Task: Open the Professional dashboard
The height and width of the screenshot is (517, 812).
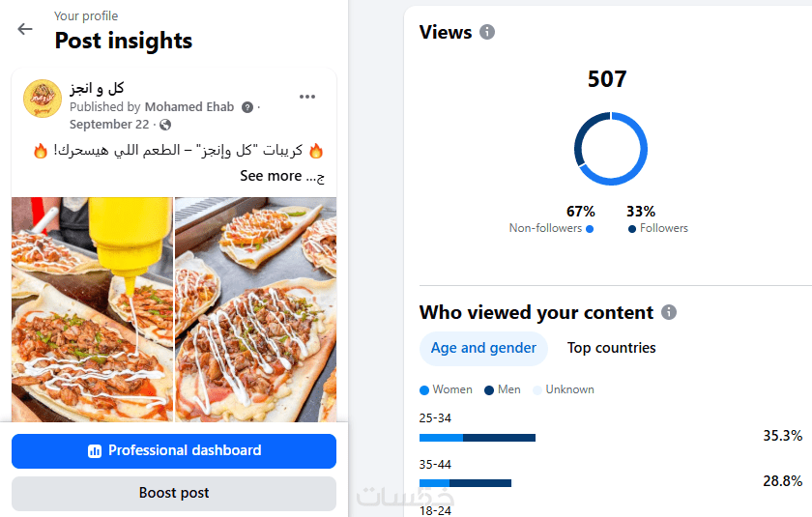Action: [x=174, y=450]
